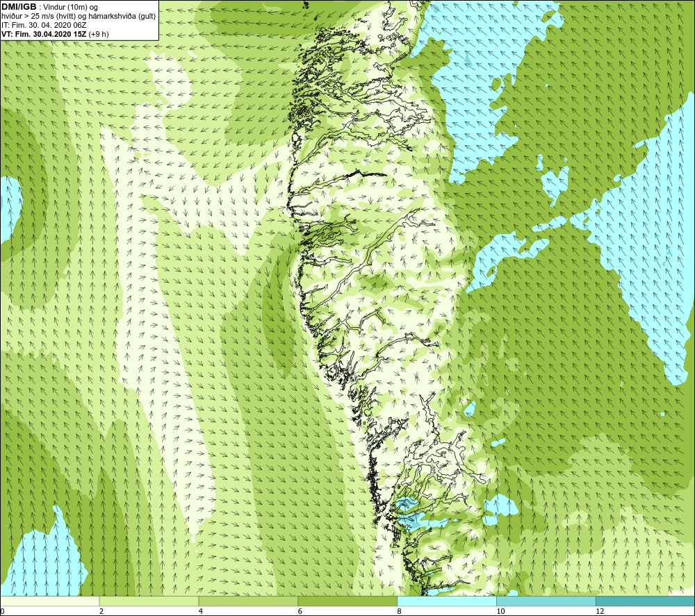Click the 'DMI/IGB' title text
This screenshot has height=616, width=695.
coord(19,7)
